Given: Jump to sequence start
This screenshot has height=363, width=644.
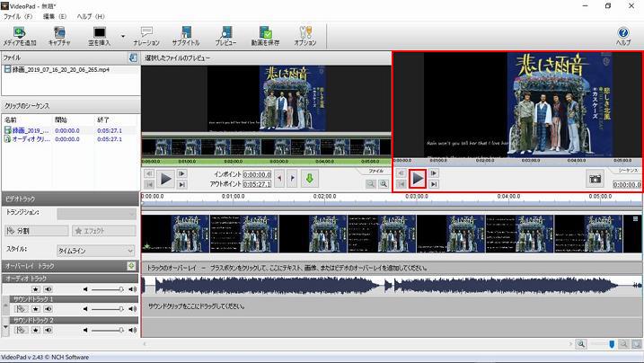Looking at the screenshot, I should click(401, 184).
